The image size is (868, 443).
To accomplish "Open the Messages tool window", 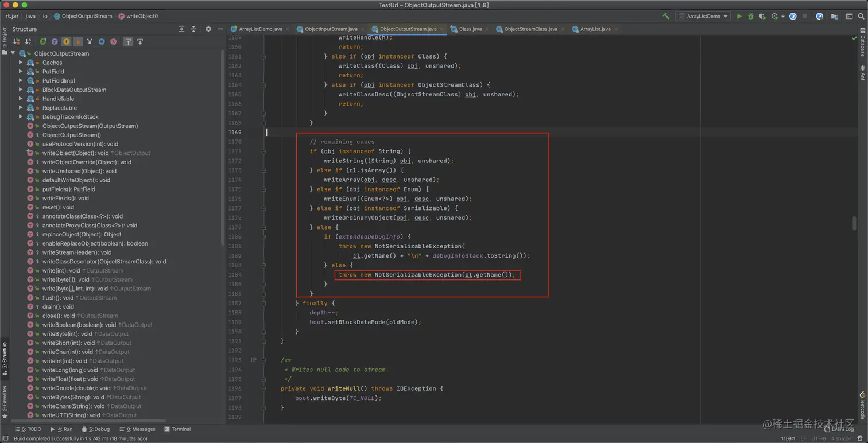I will click(137, 429).
